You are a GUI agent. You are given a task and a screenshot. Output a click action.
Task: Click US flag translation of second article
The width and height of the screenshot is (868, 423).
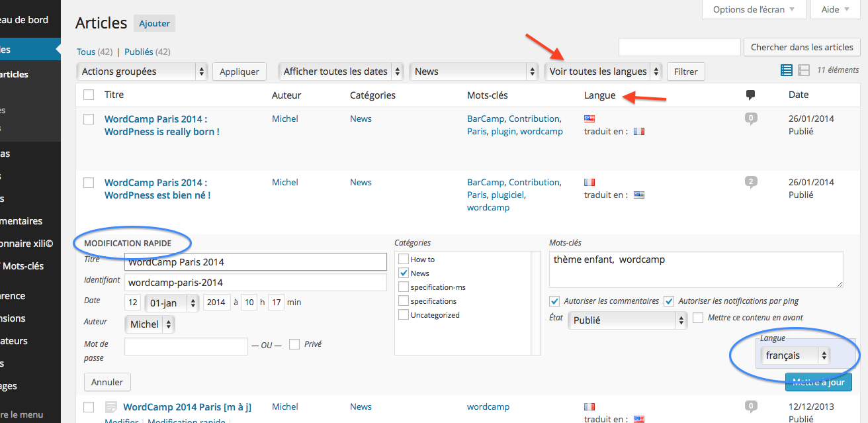coord(638,195)
